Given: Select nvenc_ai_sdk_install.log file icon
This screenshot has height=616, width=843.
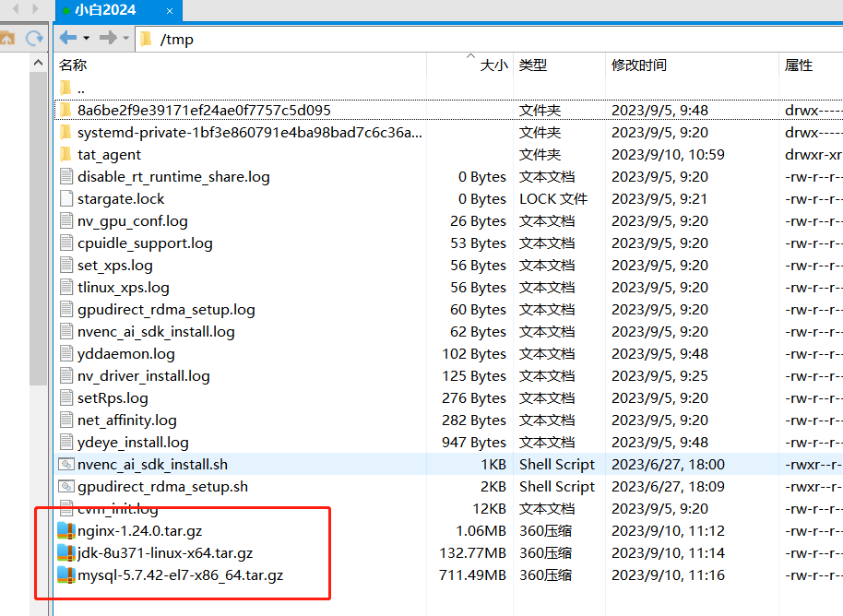Looking at the screenshot, I should [66, 331].
